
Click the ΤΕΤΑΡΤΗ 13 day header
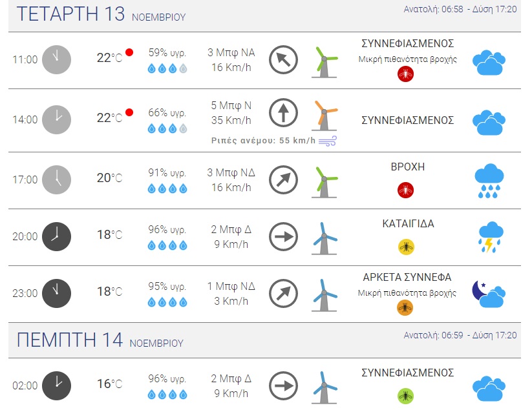(x=70, y=14)
